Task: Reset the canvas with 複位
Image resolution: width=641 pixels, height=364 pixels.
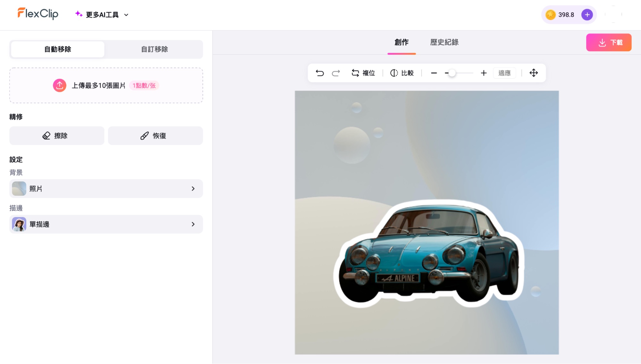Action: pyautogui.click(x=363, y=73)
